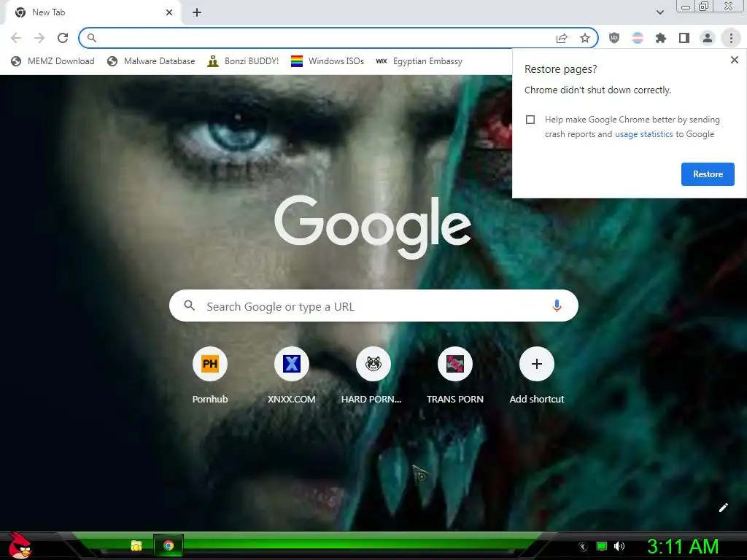Open the usage statistics link
This screenshot has width=747, height=560.
[643, 134]
